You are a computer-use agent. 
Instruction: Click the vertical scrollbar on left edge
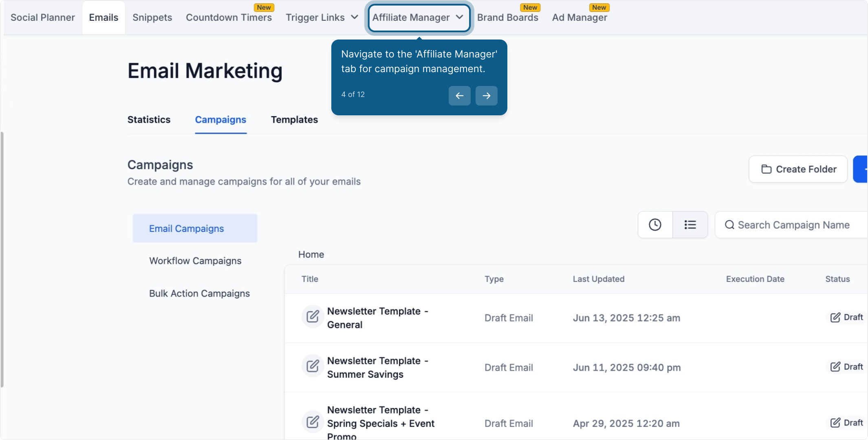click(2, 260)
